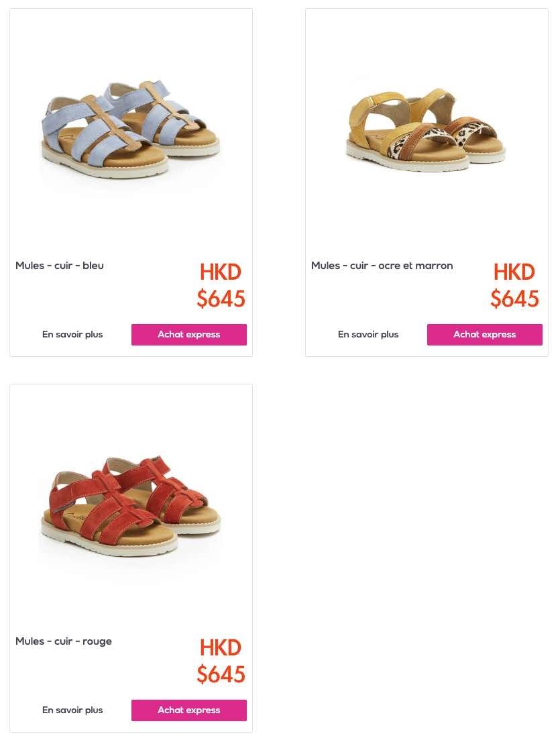
Task: Select 'En savoir plus' for ochre mules
Action: pyautogui.click(x=368, y=335)
